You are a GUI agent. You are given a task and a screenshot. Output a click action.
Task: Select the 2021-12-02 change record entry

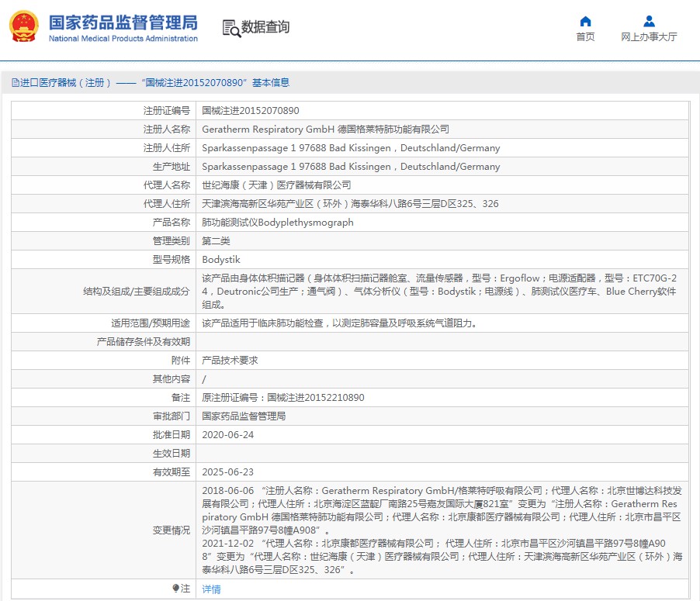442,556
